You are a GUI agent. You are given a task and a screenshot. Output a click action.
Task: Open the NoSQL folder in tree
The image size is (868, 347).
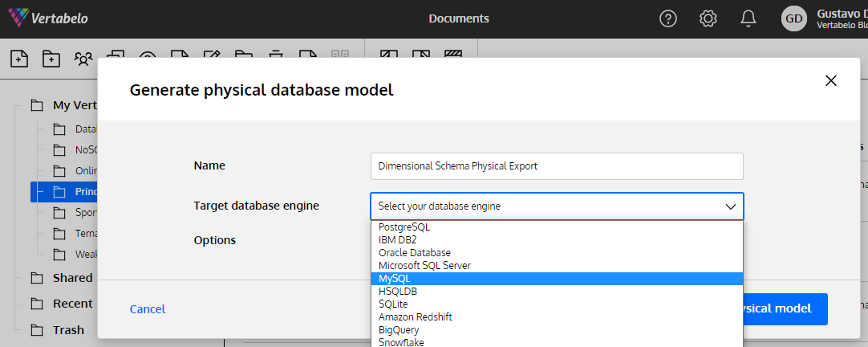click(x=76, y=149)
